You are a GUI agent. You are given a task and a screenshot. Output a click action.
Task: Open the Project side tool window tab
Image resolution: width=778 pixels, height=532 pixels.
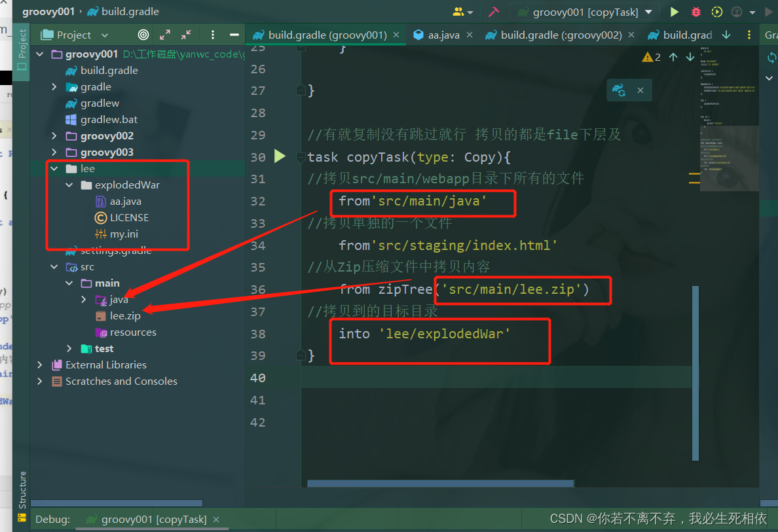(22, 50)
